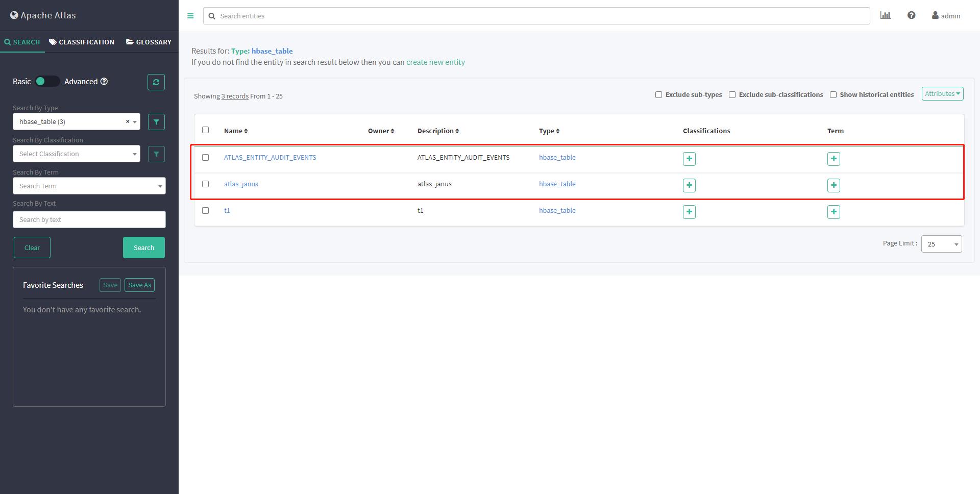Enable Exclude sub-classifications checkbox
The image size is (980, 494).
(732, 94)
